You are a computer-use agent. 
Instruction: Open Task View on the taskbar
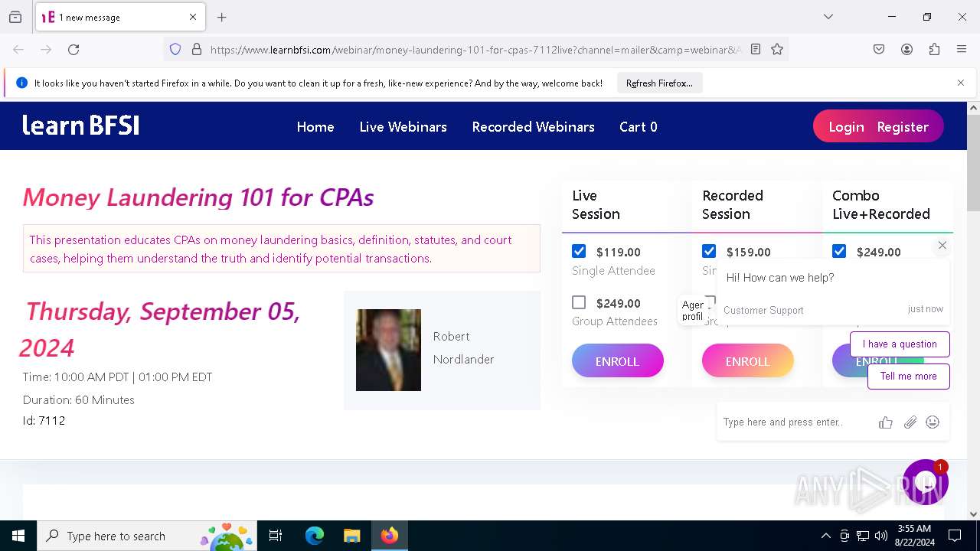(276, 536)
